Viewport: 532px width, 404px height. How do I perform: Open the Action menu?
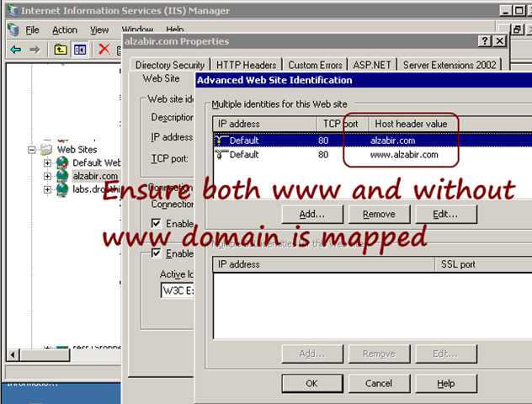coord(65,30)
